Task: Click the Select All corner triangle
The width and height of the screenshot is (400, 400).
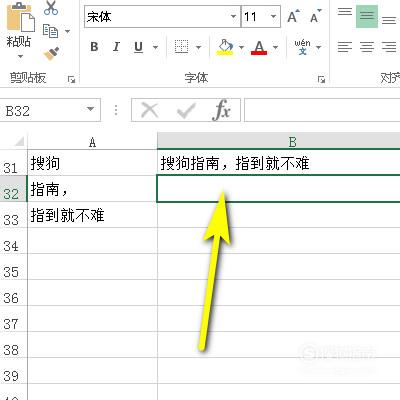Action: point(19,141)
